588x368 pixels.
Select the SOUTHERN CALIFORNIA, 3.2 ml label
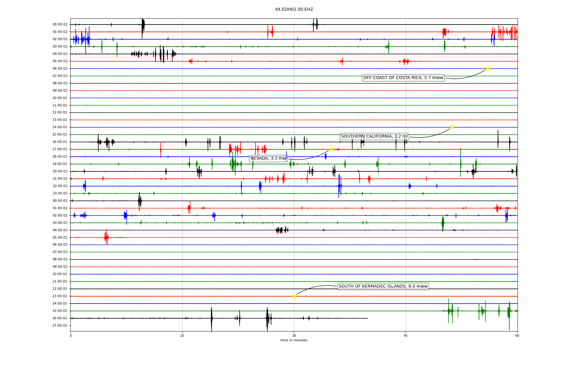pyautogui.click(x=374, y=136)
